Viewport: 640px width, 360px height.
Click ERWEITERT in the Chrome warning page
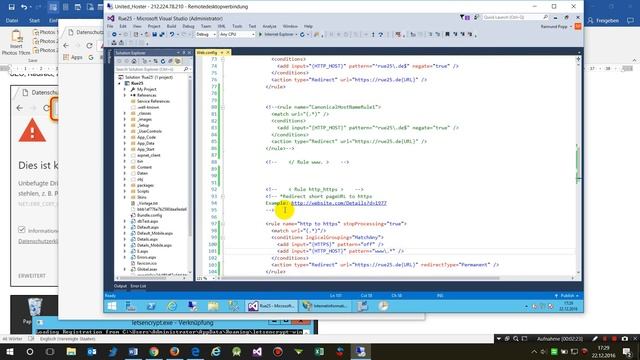pos(32,276)
